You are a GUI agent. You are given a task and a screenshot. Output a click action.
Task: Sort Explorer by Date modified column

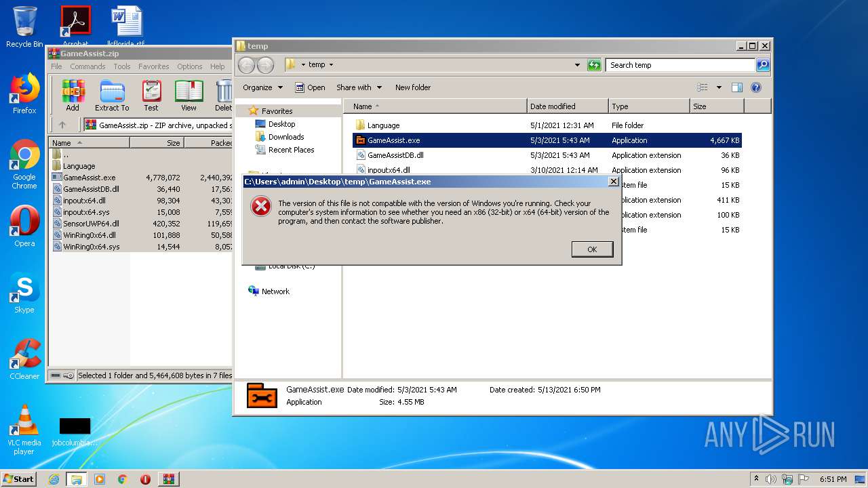(x=568, y=106)
